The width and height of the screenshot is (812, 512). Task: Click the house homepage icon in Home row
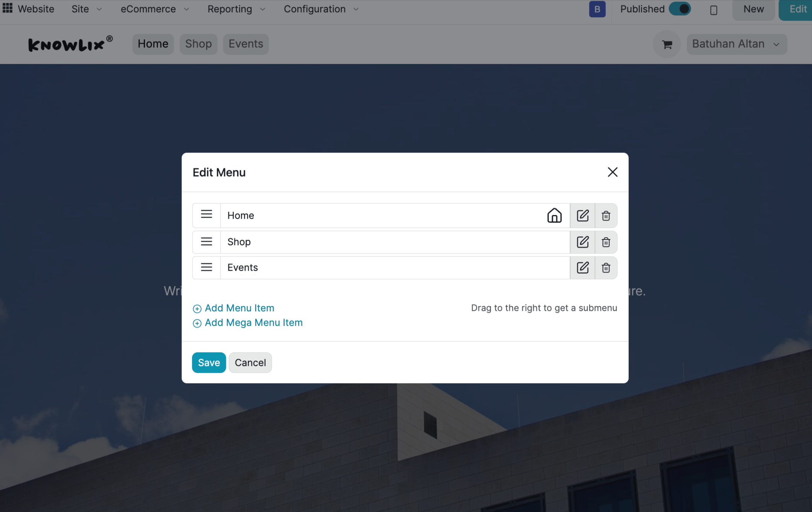tap(554, 216)
